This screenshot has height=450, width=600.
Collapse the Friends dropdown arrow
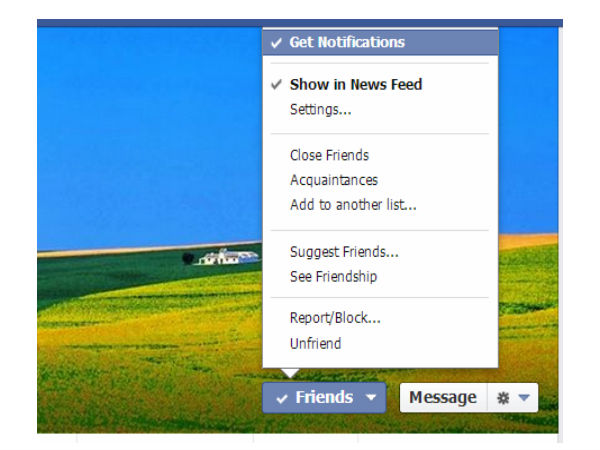371,398
